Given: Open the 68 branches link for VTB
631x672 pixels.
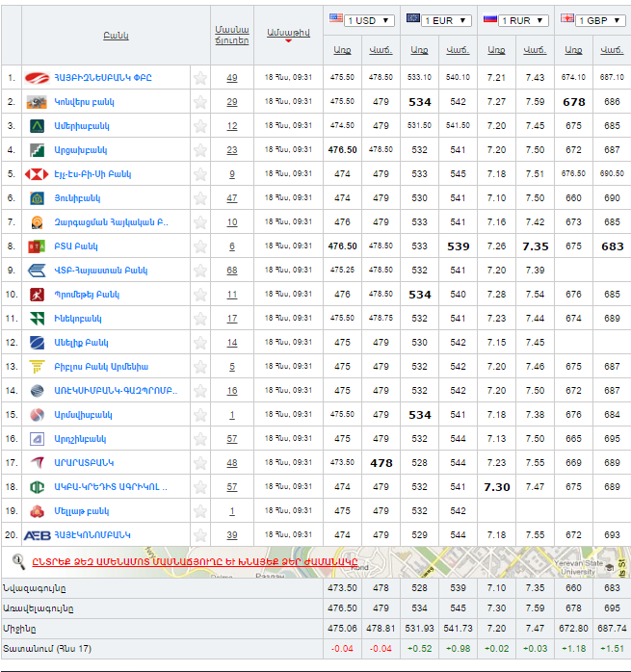Looking at the screenshot, I should point(232,271).
